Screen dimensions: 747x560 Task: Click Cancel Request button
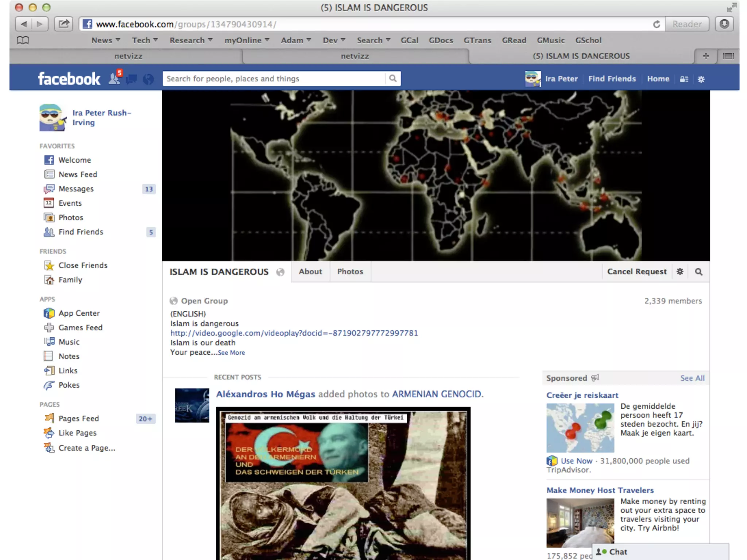[636, 272]
